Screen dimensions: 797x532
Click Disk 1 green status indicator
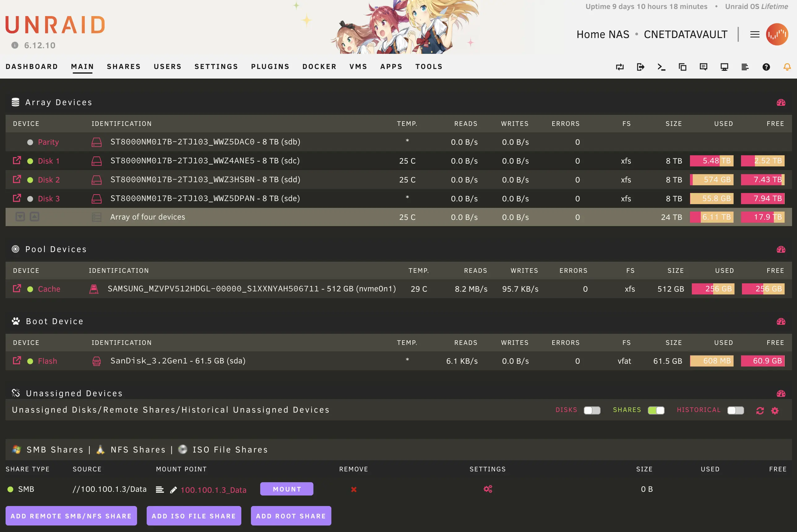pos(30,161)
